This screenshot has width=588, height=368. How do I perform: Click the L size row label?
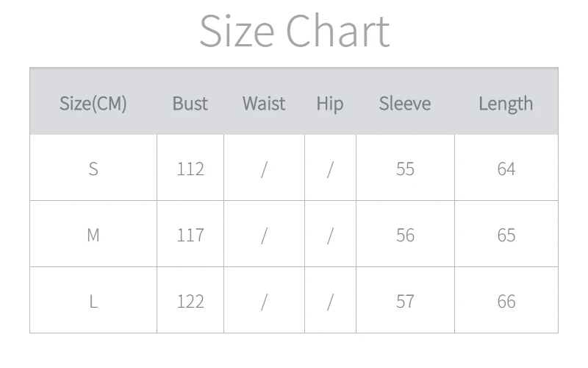pyautogui.click(x=93, y=301)
